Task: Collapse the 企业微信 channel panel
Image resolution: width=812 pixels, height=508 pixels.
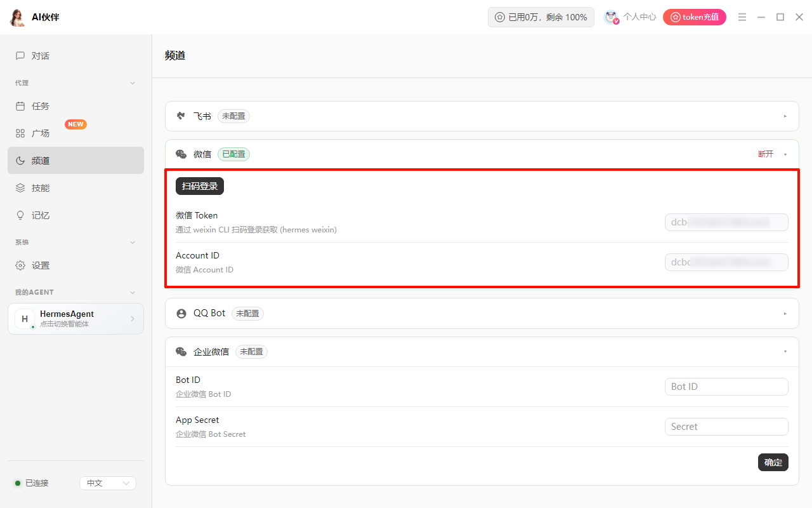Action: [785, 352]
